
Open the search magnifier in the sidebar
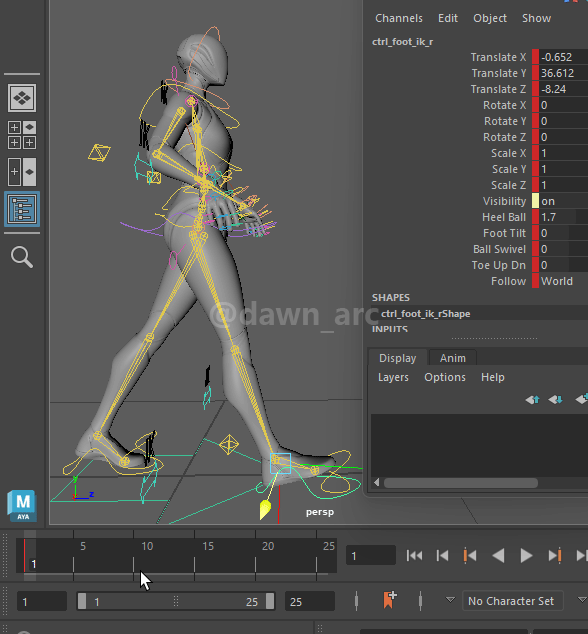pos(22,257)
